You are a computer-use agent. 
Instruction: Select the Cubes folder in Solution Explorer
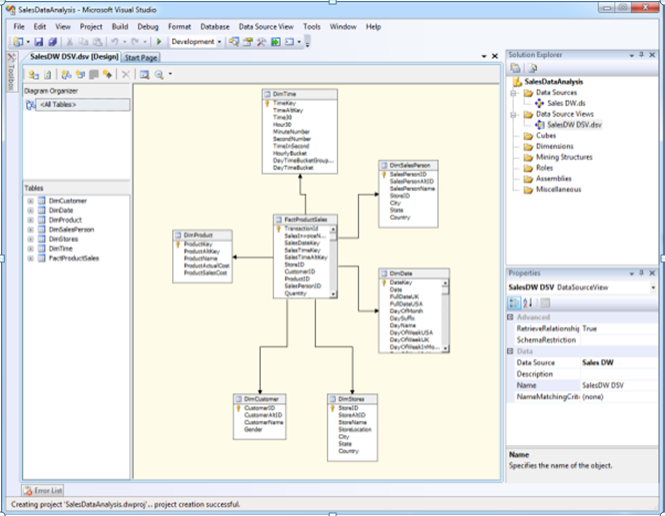point(546,136)
